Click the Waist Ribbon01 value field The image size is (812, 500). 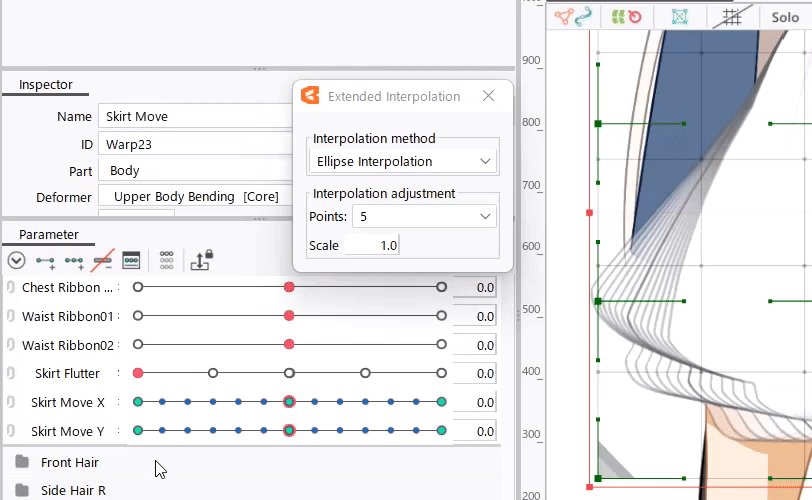(474, 316)
